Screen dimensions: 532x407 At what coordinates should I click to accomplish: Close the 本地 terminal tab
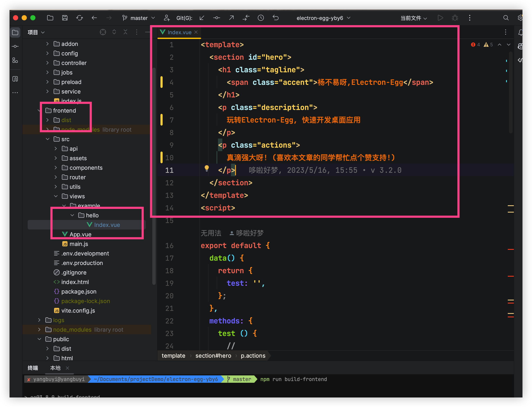67,368
